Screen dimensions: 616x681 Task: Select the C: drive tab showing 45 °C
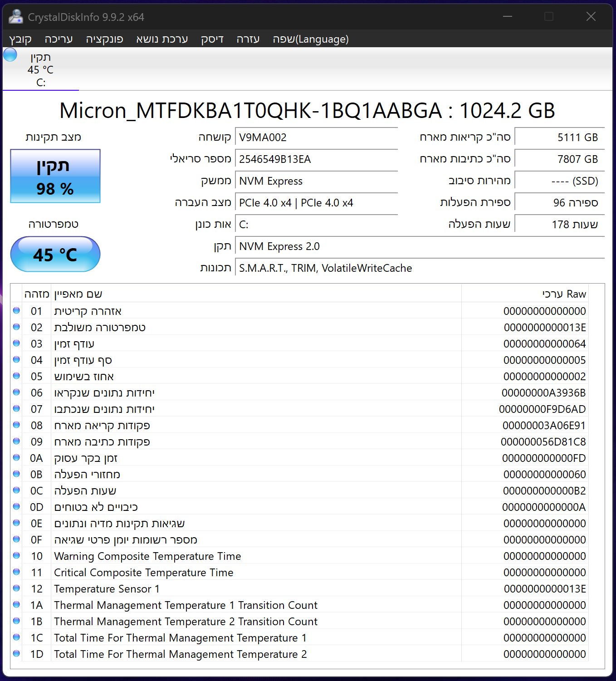[x=41, y=69]
